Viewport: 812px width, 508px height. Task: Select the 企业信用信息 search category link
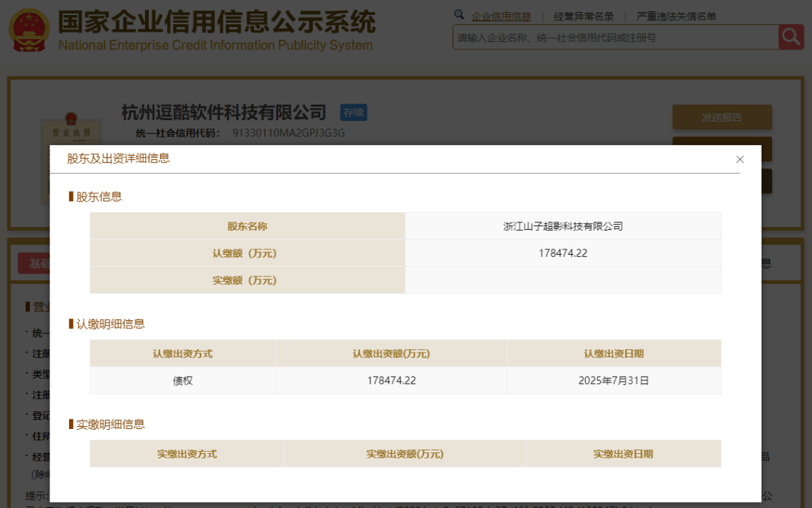501,16
